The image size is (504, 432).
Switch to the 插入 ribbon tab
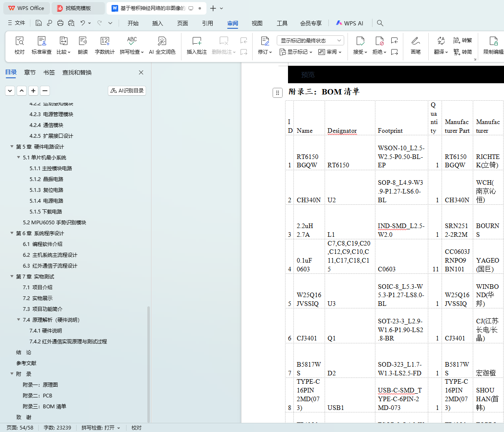[158, 23]
